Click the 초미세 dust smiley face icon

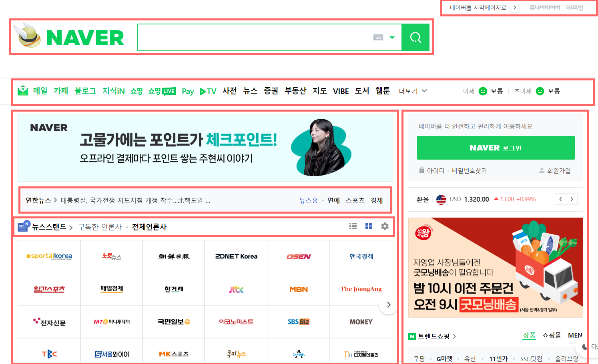pos(540,91)
